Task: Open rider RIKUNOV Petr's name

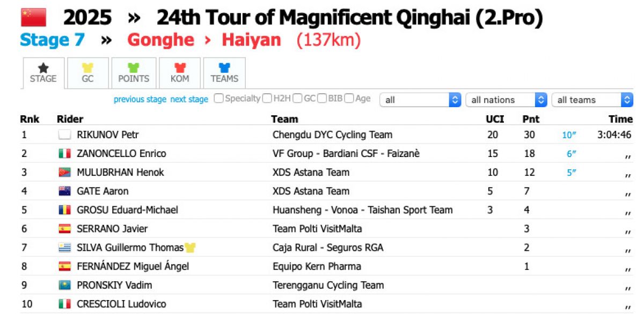Action: click(108, 135)
